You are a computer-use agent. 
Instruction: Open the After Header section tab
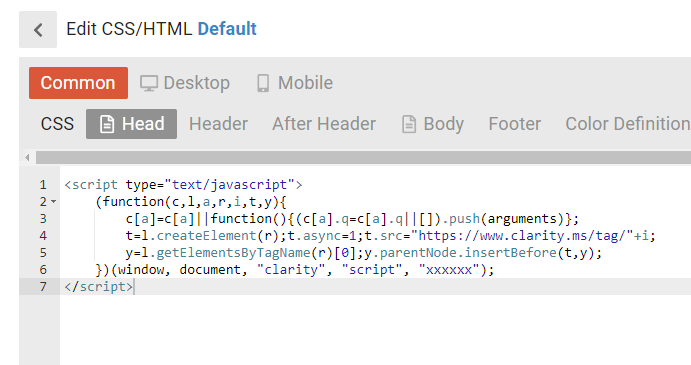pos(324,124)
